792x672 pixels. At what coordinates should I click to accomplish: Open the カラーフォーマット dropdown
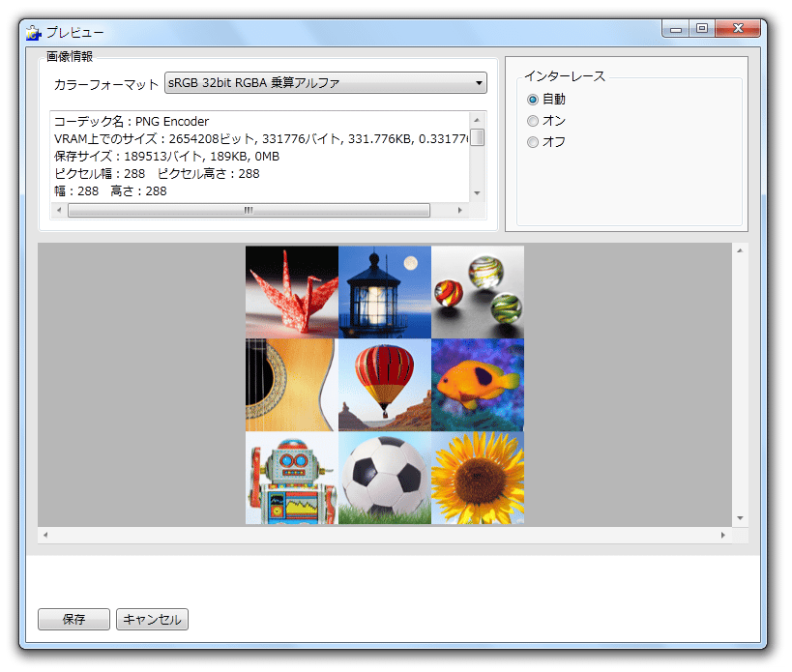point(326,83)
